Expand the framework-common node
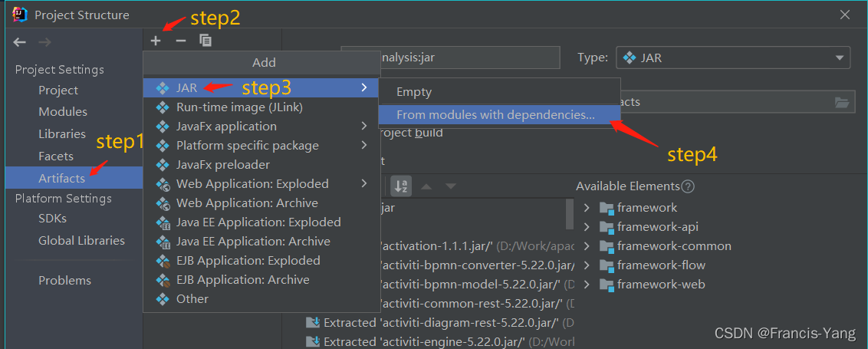Image resolution: width=868 pixels, height=349 pixels. 587,246
